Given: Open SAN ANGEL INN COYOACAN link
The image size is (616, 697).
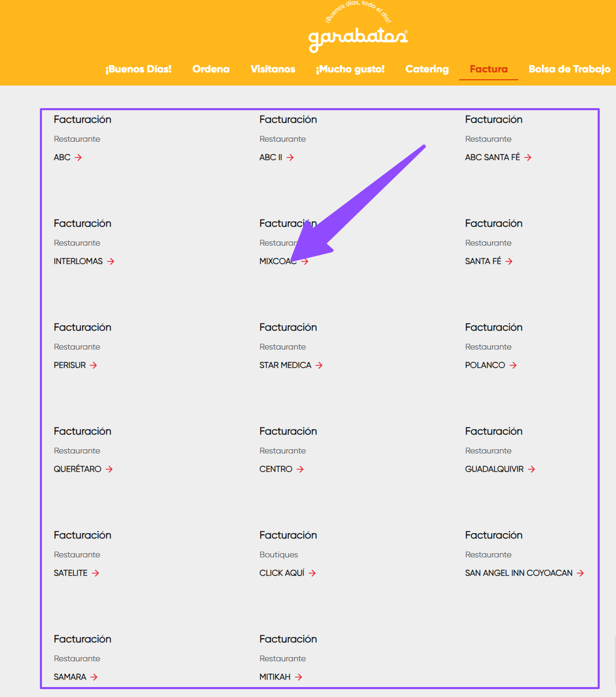Looking at the screenshot, I should (x=518, y=573).
